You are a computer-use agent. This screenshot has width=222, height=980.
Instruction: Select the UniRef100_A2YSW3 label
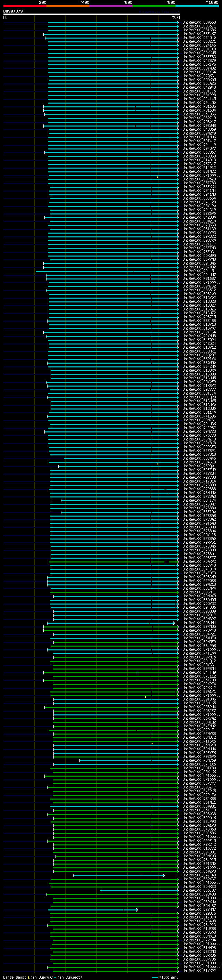(x=199, y=477)
